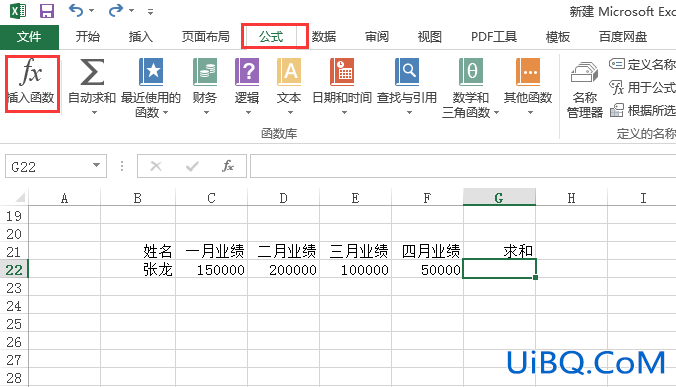Click the Undo arrow icon
Screen dimensions: 676x387
coord(76,10)
